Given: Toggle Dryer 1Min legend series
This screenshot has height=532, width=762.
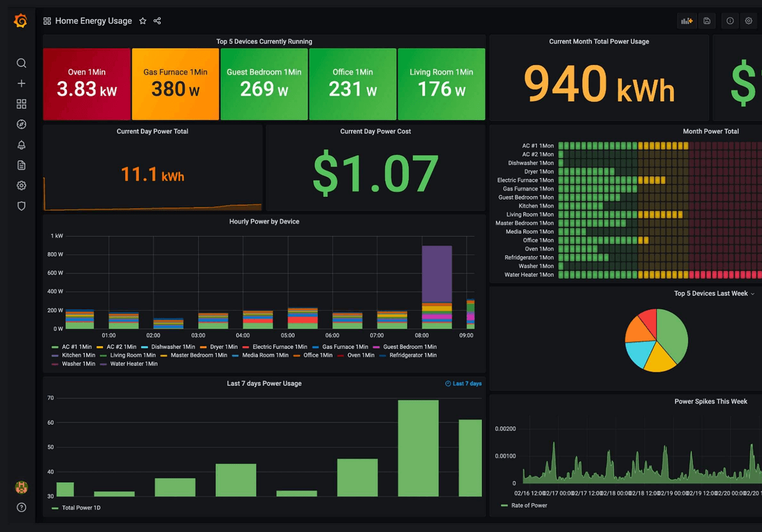Looking at the screenshot, I should pyautogui.click(x=219, y=347).
